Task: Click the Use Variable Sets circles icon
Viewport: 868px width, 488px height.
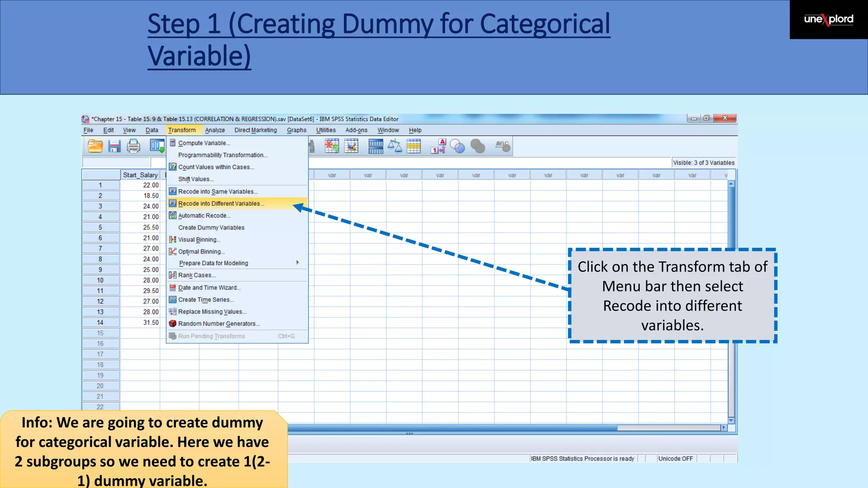Action: tap(457, 146)
